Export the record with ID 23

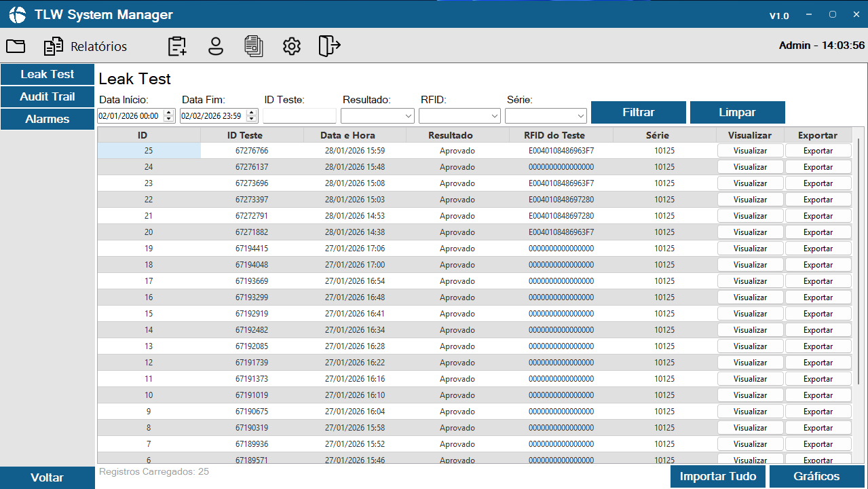[x=818, y=183]
